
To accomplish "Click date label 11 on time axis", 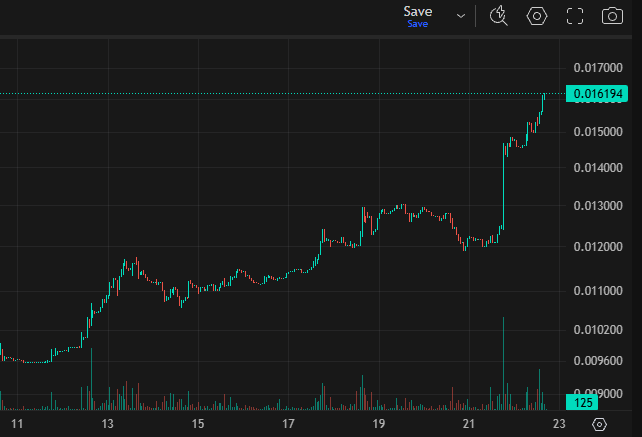I will pyautogui.click(x=17, y=423).
